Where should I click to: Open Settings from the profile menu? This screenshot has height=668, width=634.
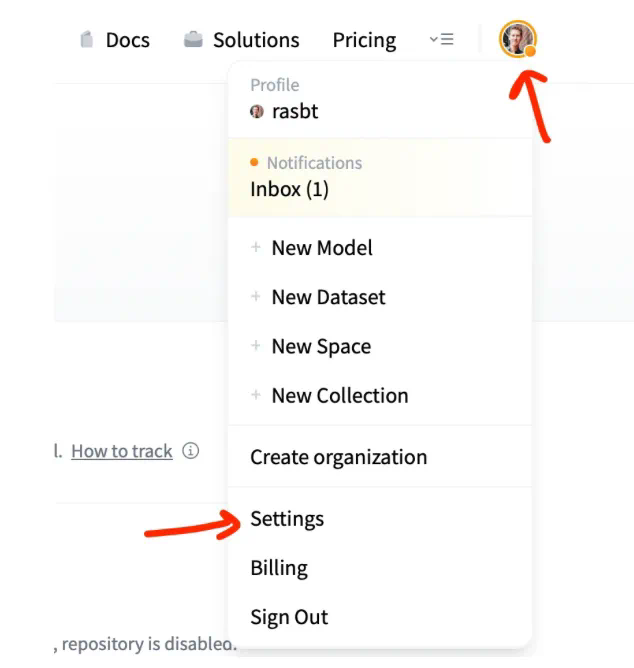click(287, 519)
